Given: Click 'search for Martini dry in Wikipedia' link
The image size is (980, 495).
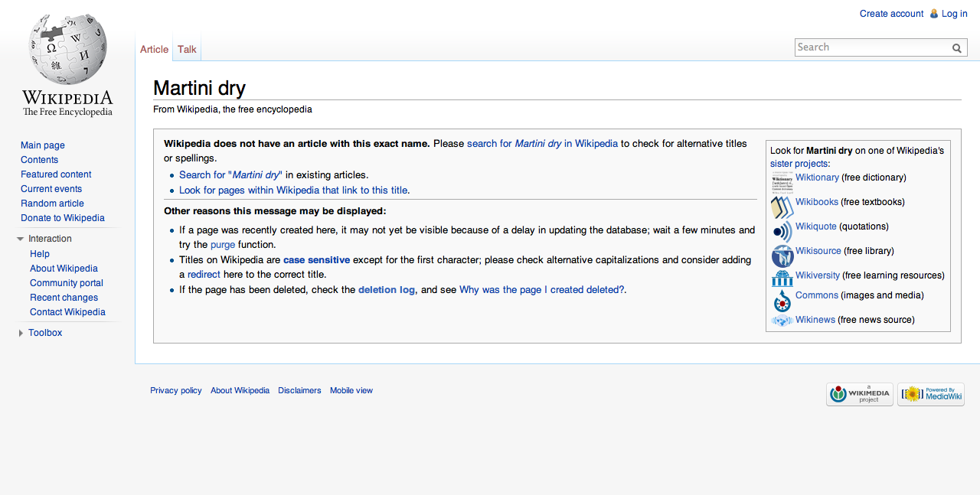Looking at the screenshot, I should click(542, 143).
